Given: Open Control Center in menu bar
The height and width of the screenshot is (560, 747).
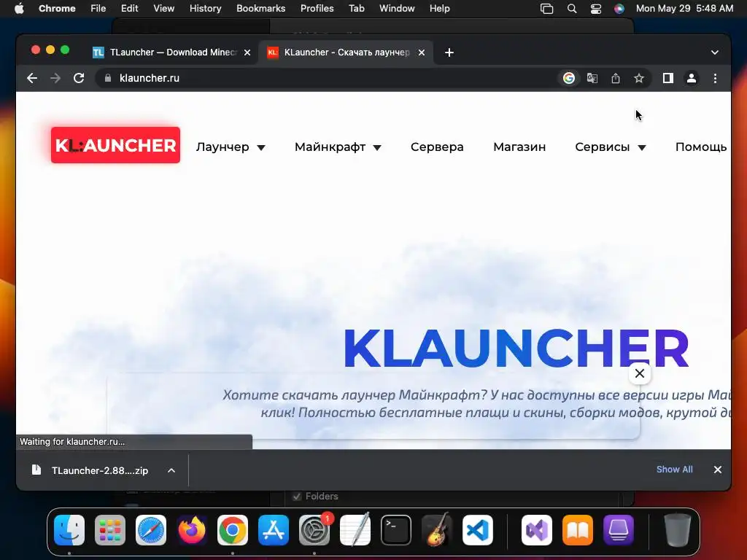Looking at the screenshot, I should click(595, 9).
